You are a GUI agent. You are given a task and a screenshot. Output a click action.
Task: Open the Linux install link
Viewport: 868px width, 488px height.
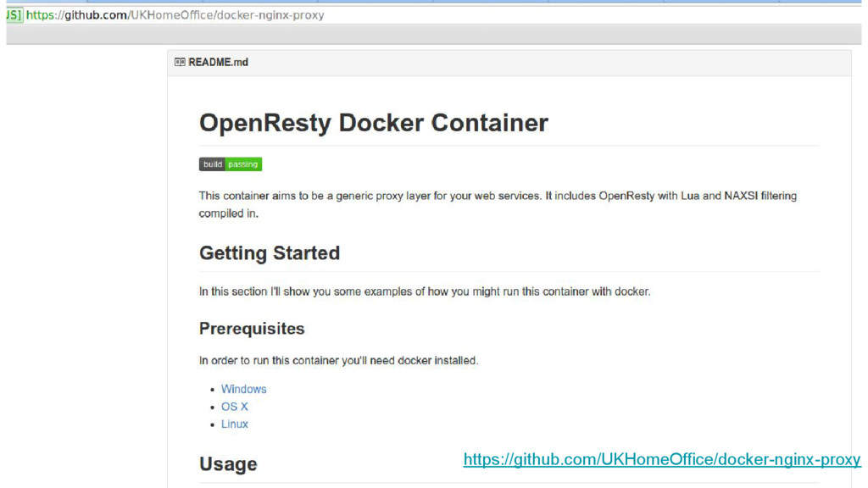(234, 424)
